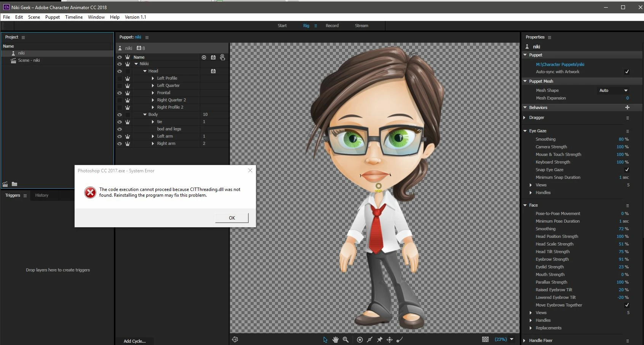The width and height of the screenshot is (644, 345).
Task: Switch to the History tab
Action: [42, 195]
